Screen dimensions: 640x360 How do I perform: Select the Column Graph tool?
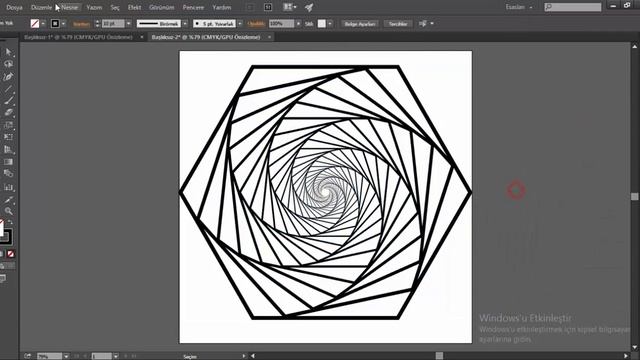[8, 187]
